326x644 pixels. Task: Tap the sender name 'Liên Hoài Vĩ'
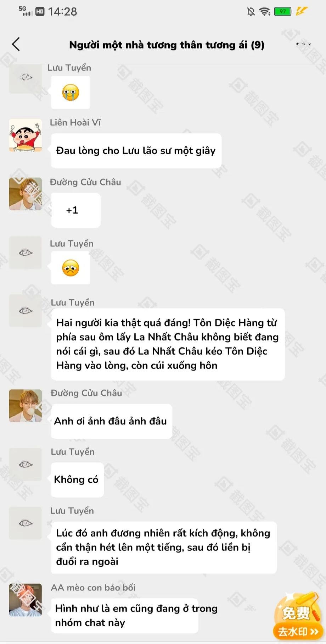pos(75,123)
